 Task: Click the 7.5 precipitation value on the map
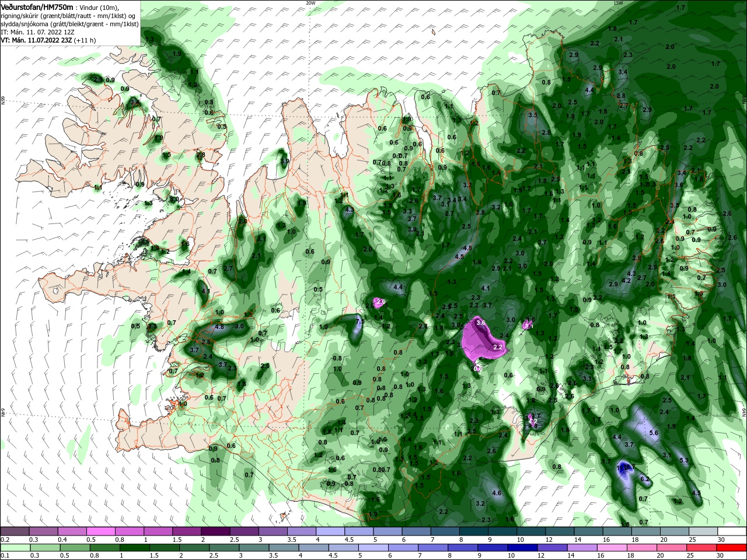tap(360, 321)
